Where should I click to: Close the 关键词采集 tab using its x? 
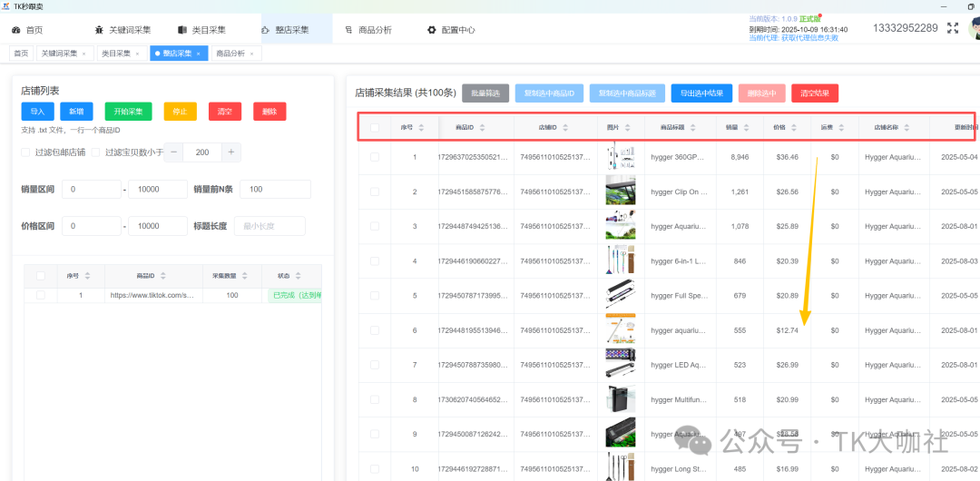[83, 54]
